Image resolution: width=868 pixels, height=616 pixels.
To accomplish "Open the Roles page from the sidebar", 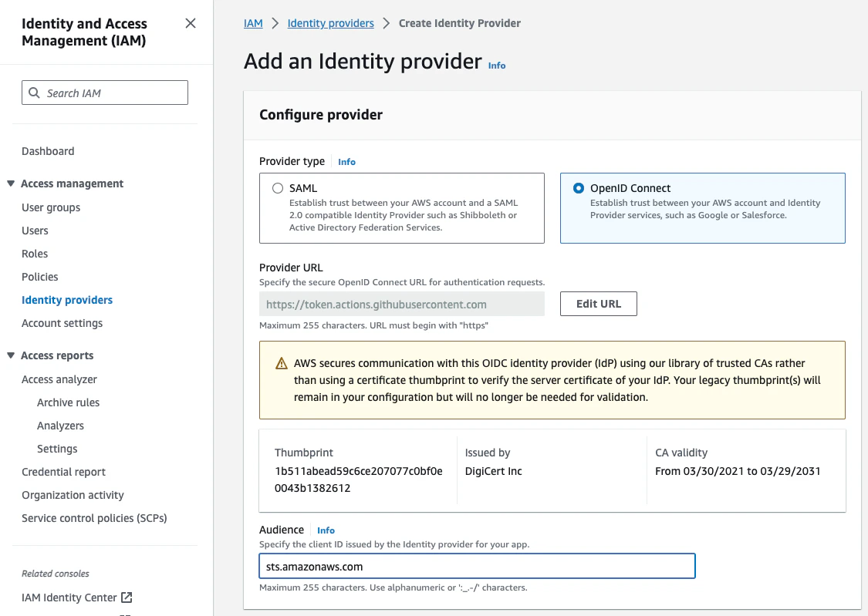I will coord(35,254).
